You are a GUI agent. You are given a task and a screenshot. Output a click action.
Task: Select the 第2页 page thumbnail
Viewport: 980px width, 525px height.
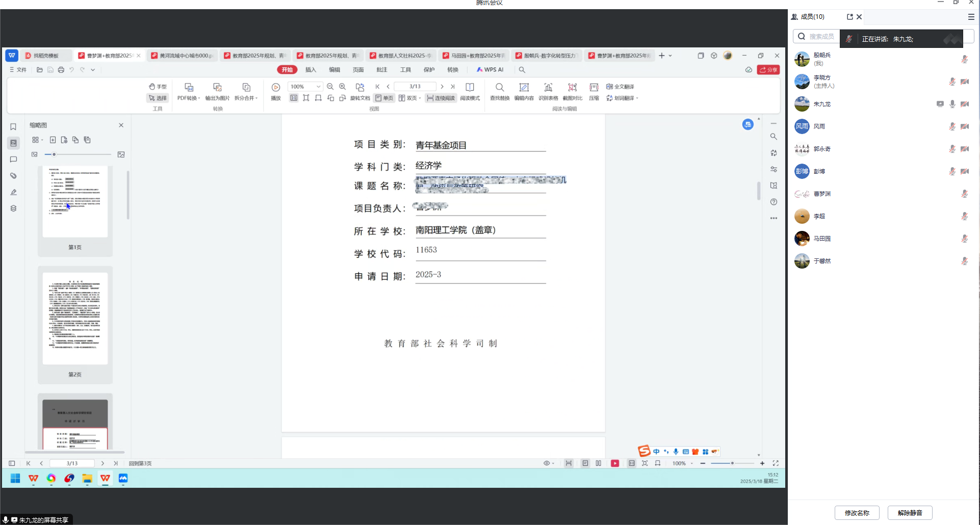(x=75, y=319)
